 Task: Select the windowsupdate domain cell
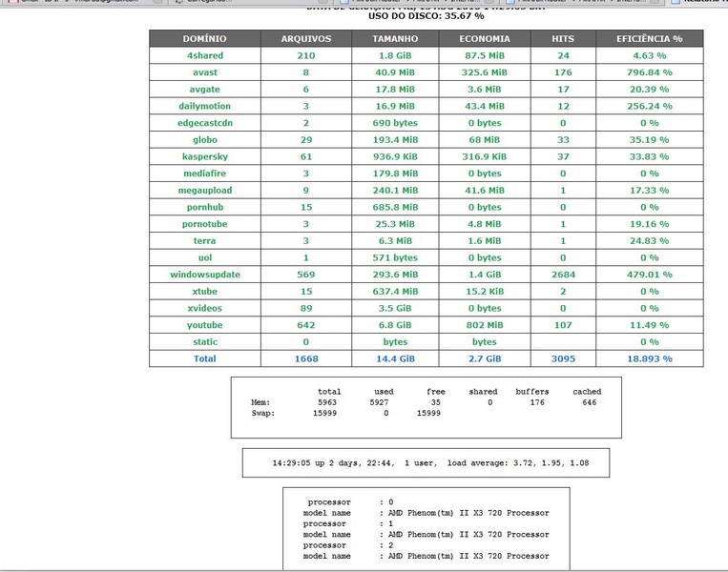point(205,275)
